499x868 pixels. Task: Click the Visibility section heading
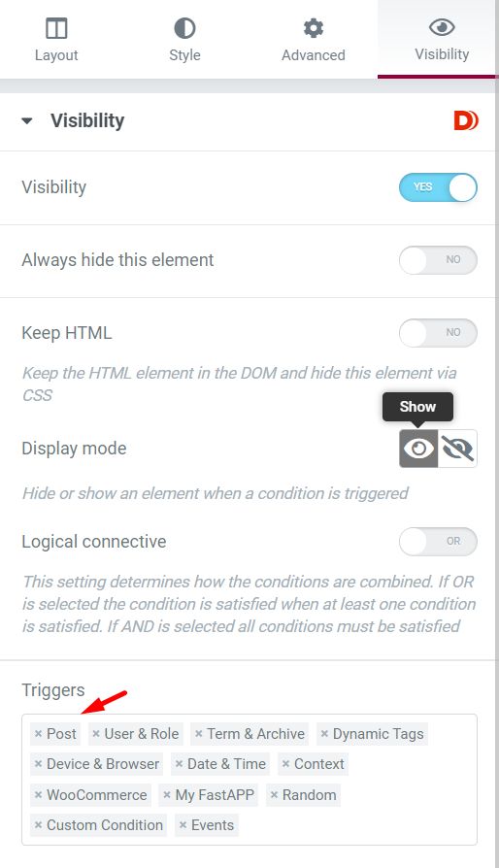click(87, 120)
